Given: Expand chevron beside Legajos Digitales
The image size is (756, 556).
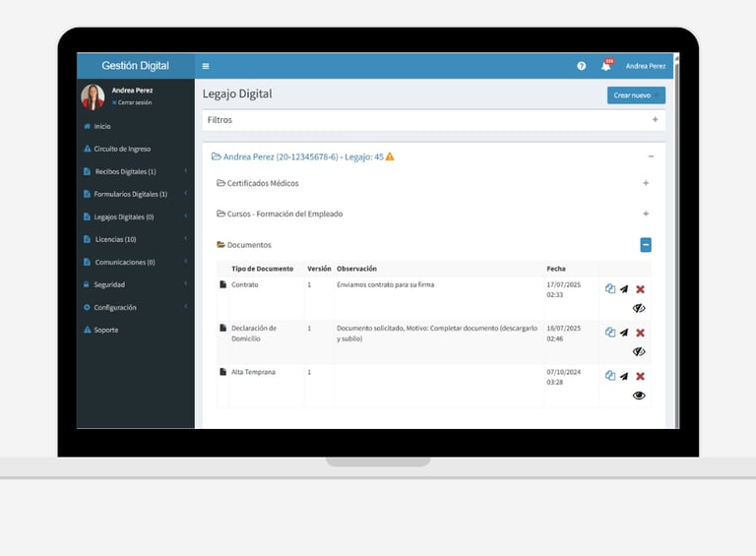Looking at the screenshot, I should pyautogui.click(x=186, y=216).
